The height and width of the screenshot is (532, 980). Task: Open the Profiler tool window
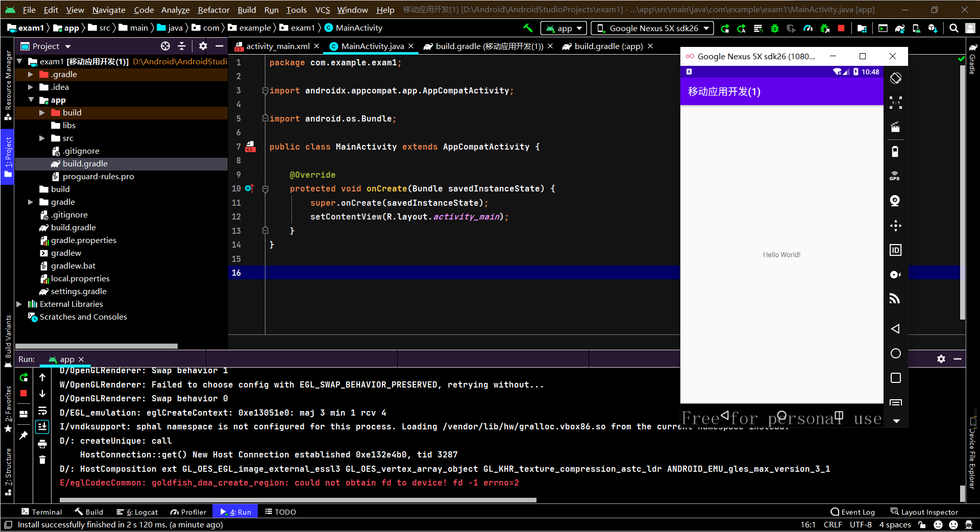(x=188, y=512)
